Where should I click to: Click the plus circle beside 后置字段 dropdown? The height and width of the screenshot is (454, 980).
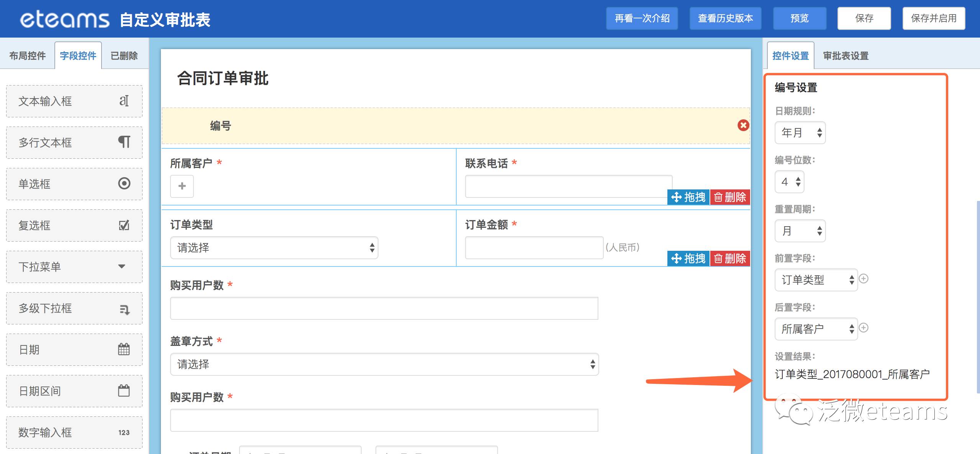tap(864, 328)
